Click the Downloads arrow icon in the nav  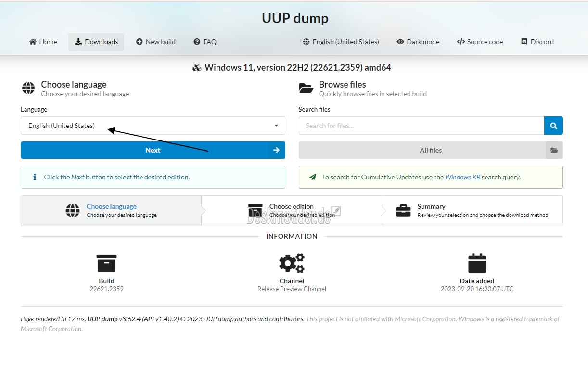click(78, 42)
